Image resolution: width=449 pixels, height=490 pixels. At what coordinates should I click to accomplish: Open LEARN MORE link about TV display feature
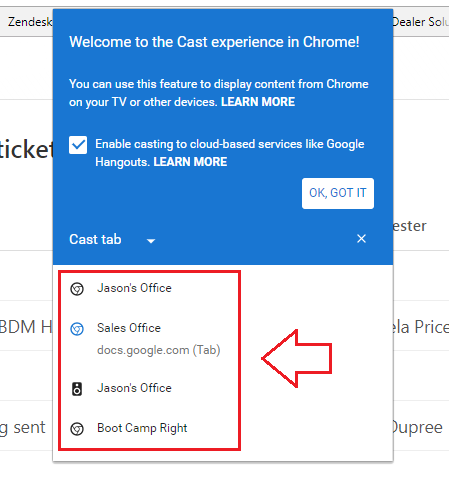click(258, 102)
